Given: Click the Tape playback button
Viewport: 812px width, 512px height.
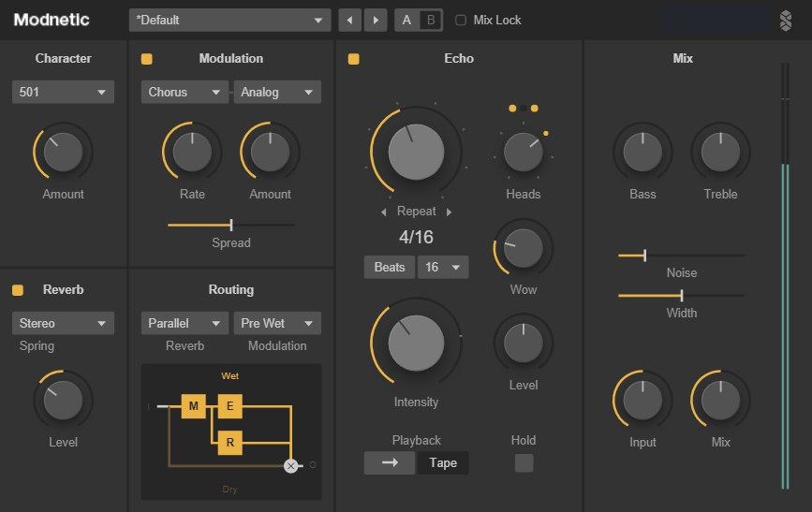Looking at the screenshot, I should point(443,462).
